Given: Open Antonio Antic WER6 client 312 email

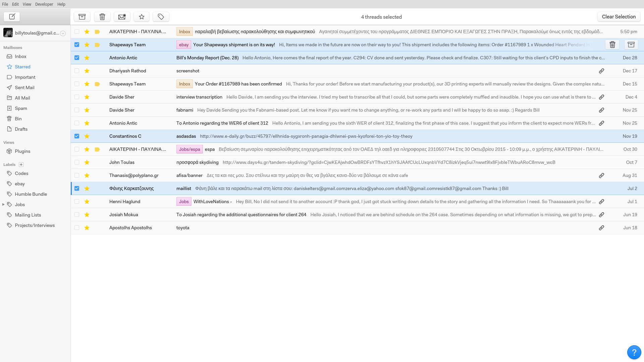Looking at the screenshot, I should (357, 123).
